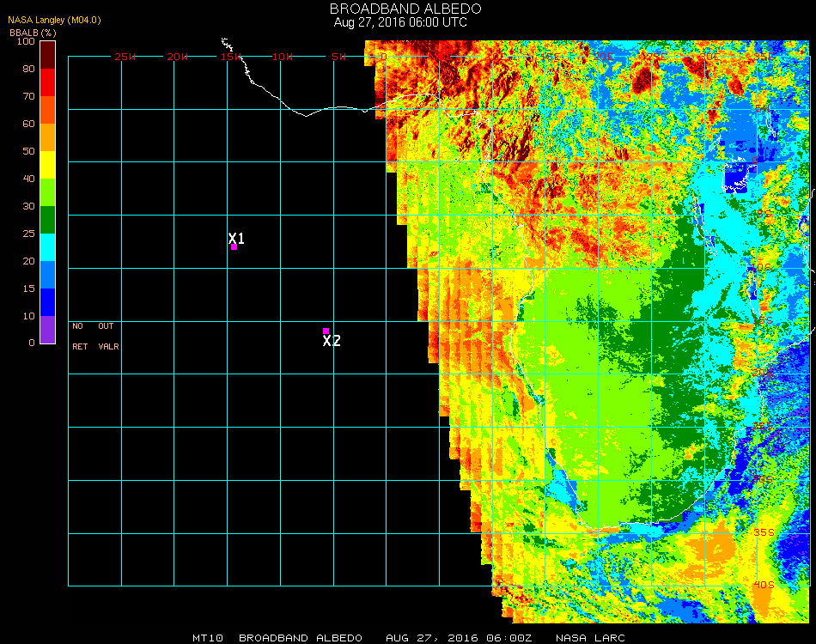The width and height of the screenshot is (816, 644).
Task: Click the 25W longitude label
Action: pyautogui.click(x=125, y=57)
